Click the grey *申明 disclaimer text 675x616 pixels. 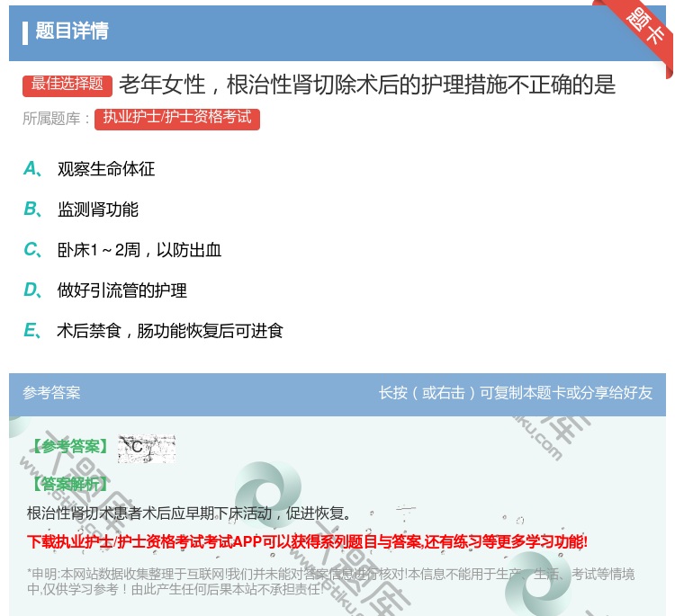330,582
